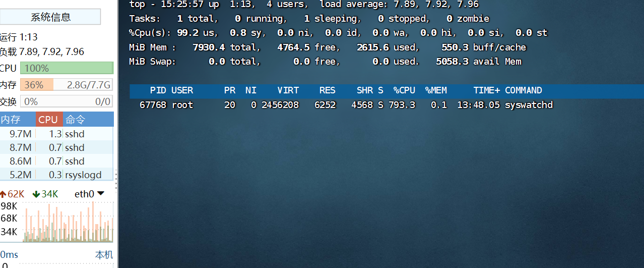Click the 内存 36% memory usage bar

(67, 85)
